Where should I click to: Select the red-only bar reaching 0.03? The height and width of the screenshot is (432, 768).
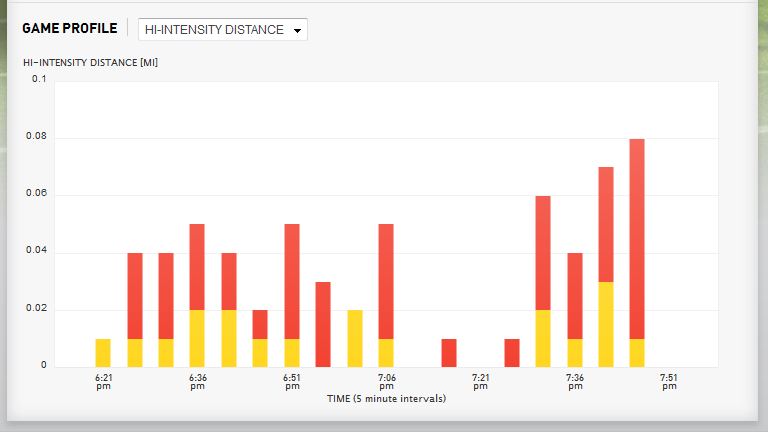(x=323, y=324)
